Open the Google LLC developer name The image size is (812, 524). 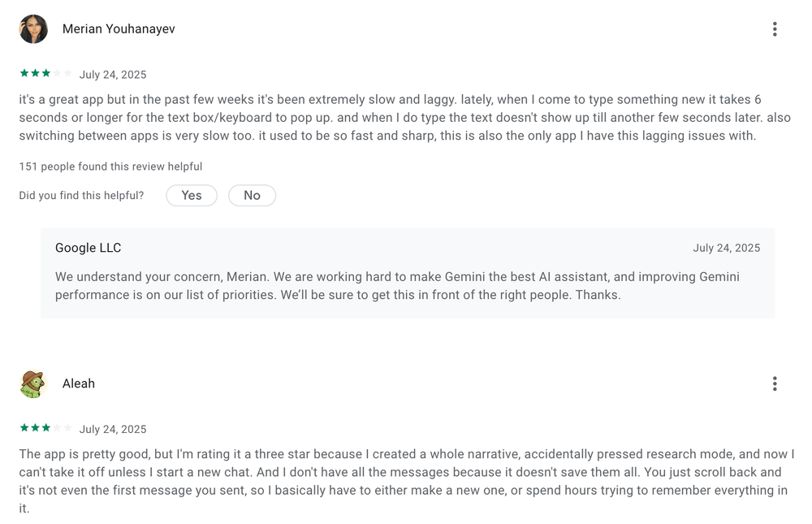pyautogui.click(x=88, y=248)
